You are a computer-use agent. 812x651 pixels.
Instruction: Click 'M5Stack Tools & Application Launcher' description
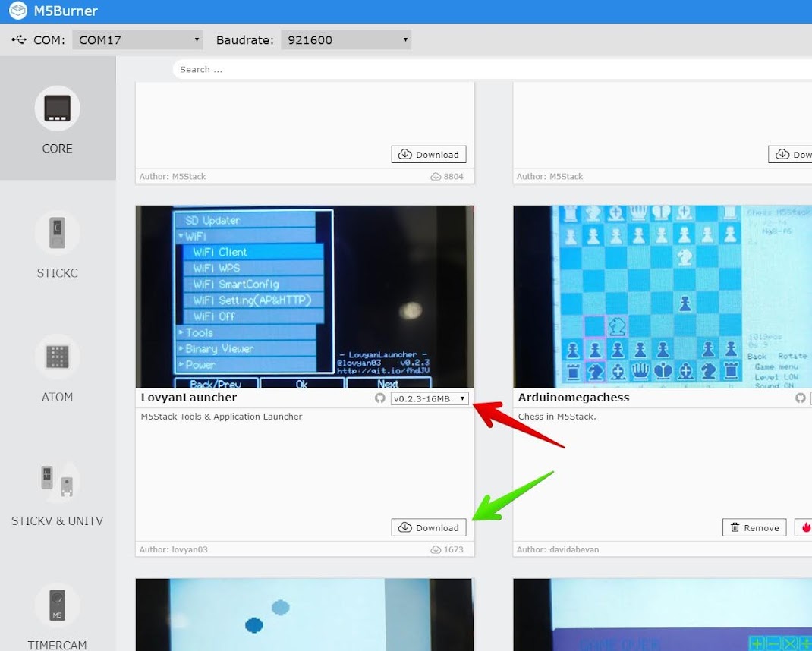coord(222,417)
